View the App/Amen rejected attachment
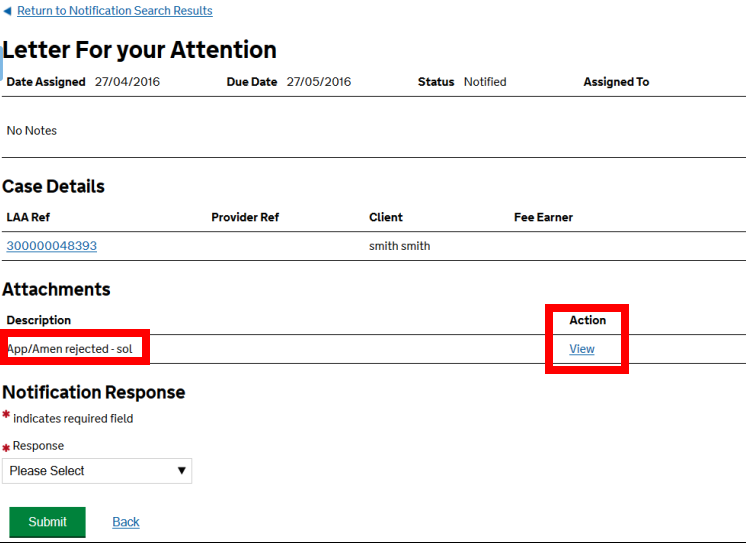746x543 pixels. pyautogui.click(x=582, y=349)
